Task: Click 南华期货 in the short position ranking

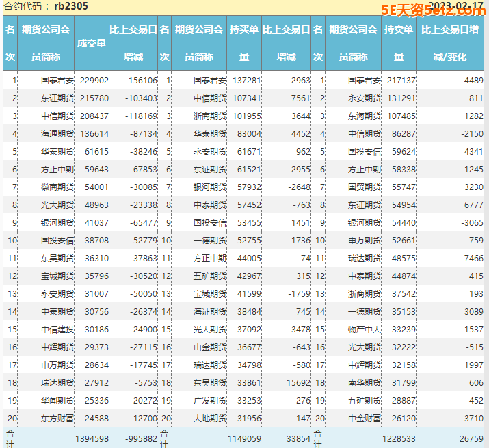Action: (365, 383)
